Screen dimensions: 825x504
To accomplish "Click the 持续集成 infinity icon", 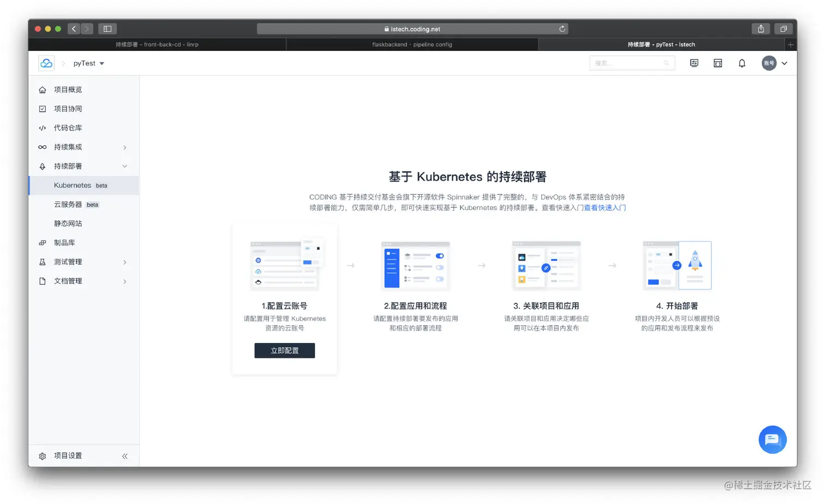I will tap(43, 147).
